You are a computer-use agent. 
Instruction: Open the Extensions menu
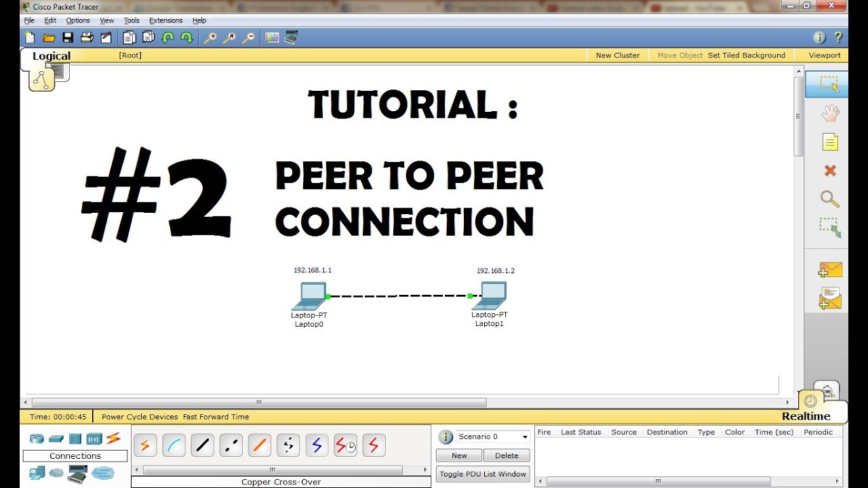coord(166,20)
